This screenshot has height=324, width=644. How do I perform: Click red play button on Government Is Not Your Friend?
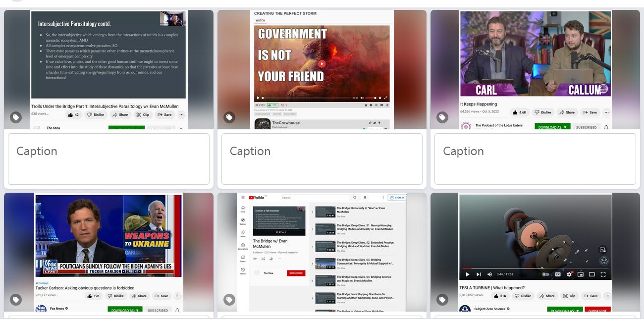(322, 63)
